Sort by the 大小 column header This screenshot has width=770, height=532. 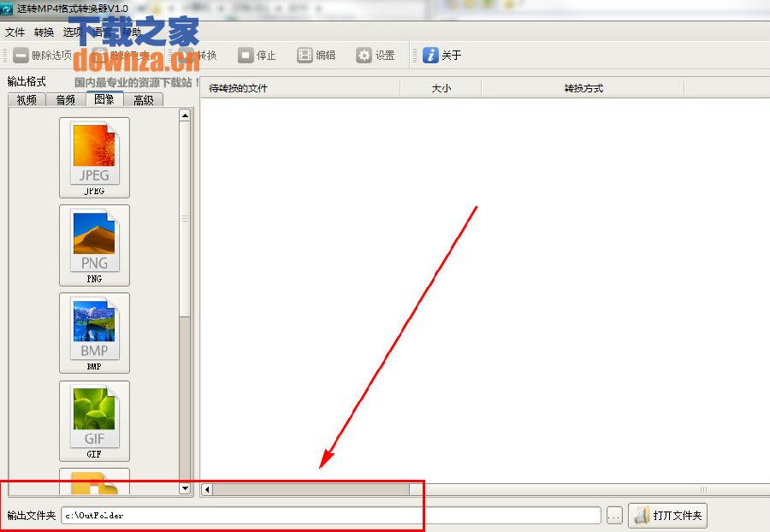[441, 88]
